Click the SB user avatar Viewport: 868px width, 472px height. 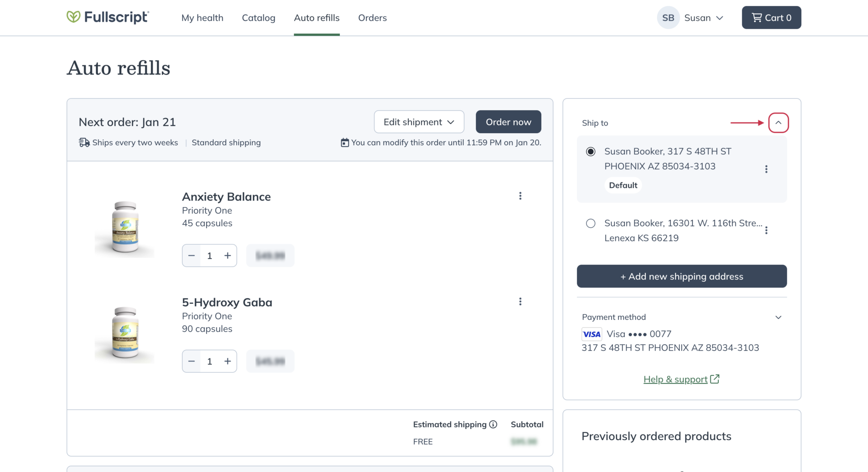[x=668, y=18]
